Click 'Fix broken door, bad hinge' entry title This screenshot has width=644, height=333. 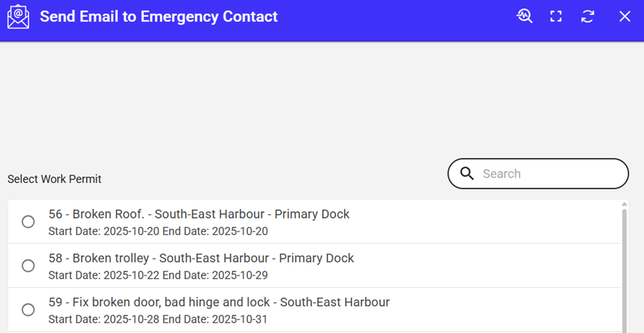(219, 302)
